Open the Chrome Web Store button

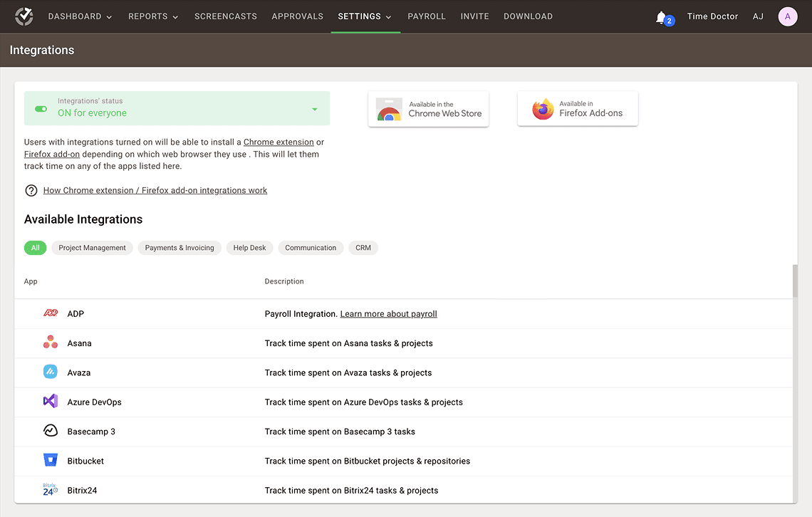tap(428, 109)
